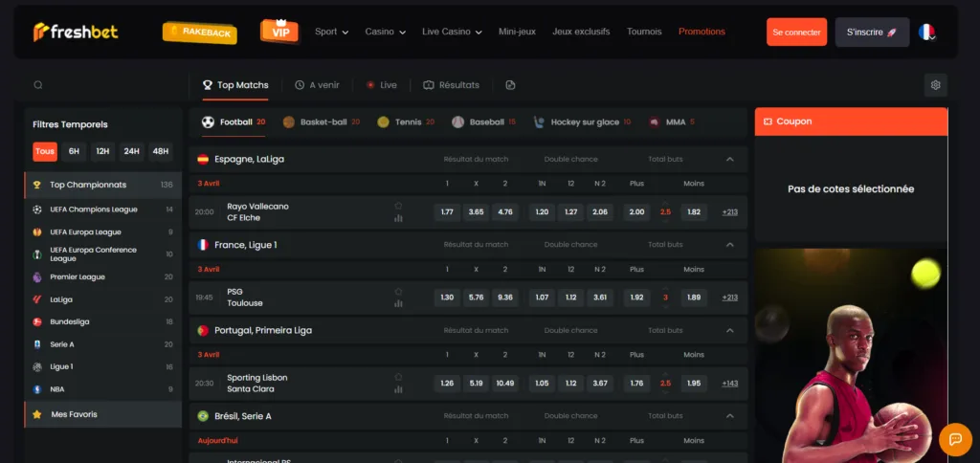Enable the 48H time filter
The height and width of the screenshot is (463, 980).
[160, 151]
